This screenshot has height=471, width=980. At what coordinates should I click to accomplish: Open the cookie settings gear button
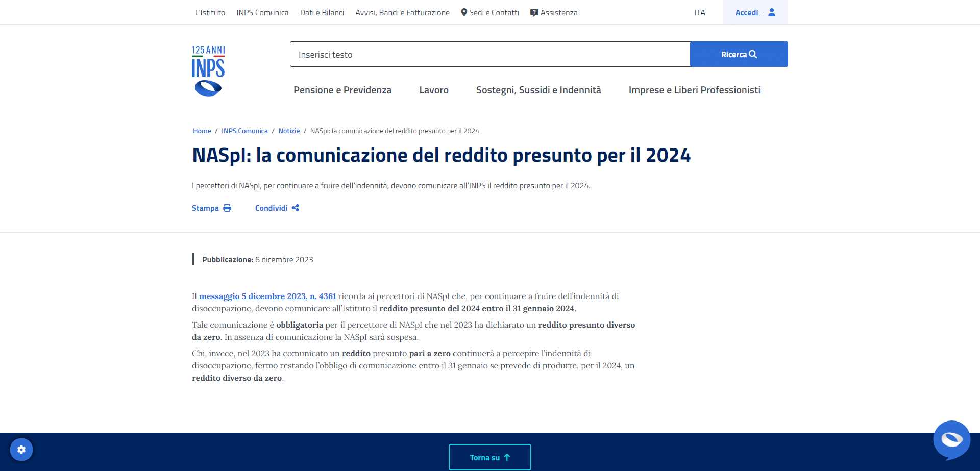tap(21, 450)
